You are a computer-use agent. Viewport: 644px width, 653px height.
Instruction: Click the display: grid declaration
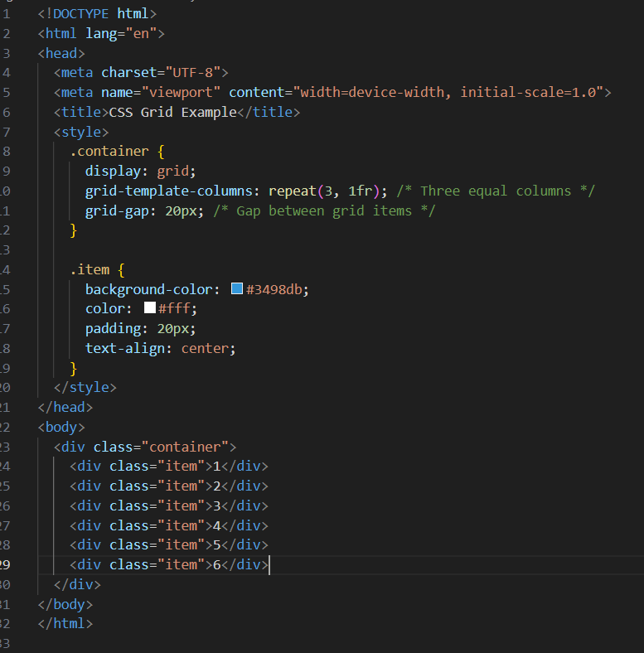pyautogui.click(x=140, y=172)
